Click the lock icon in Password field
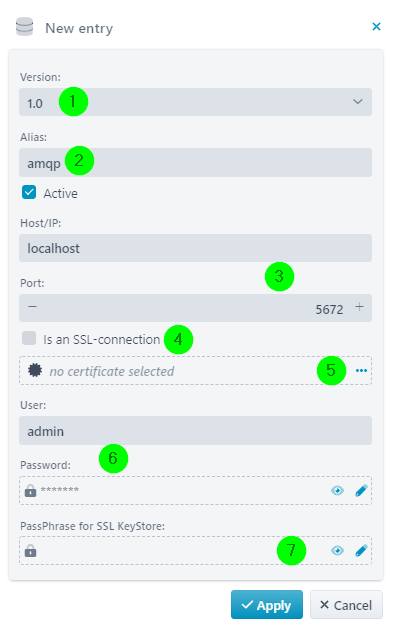This screenshot has height=629, width=393. [x=30, y=490]
